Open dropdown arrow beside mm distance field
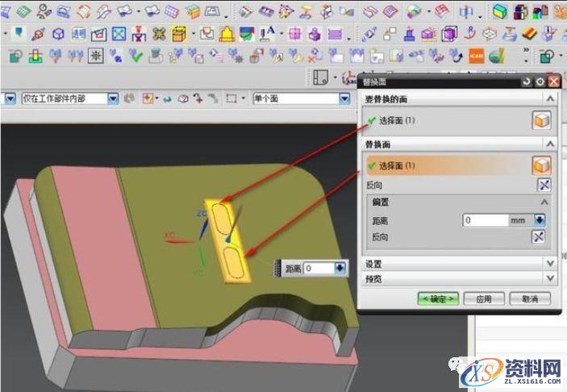This screenshot has height=392, width=567. coord(540,219)
